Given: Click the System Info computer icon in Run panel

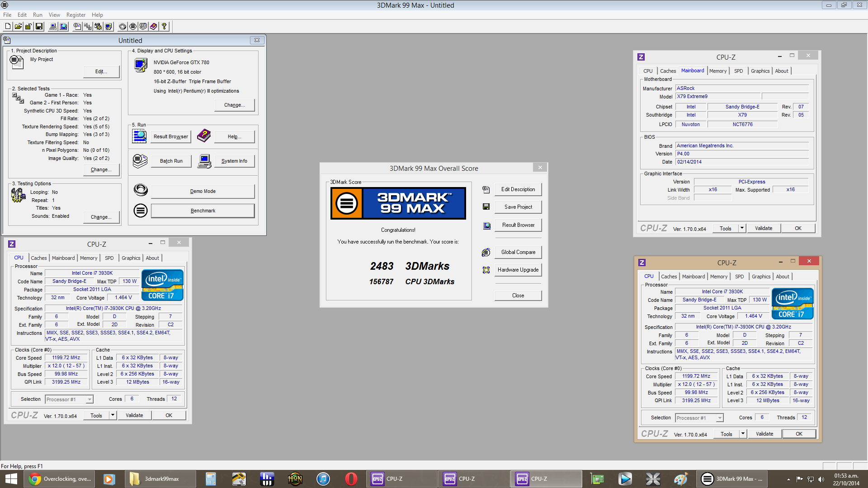Looking at the screenshot, I should tap(204, 161).
